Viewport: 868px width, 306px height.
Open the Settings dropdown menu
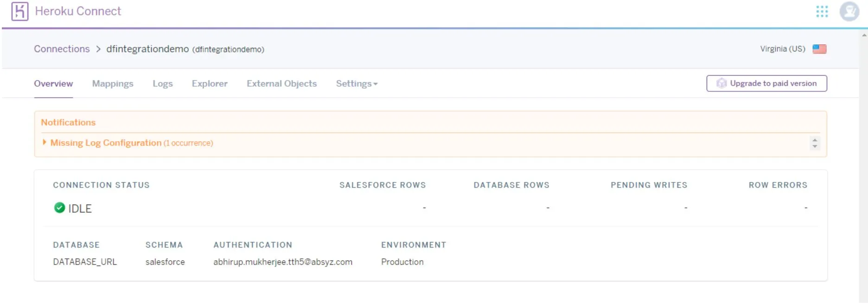click(357, 84)
